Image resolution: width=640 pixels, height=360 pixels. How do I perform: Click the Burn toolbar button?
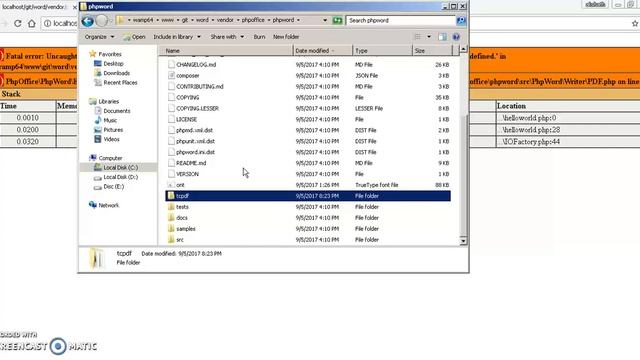click(x=259, y=37)
